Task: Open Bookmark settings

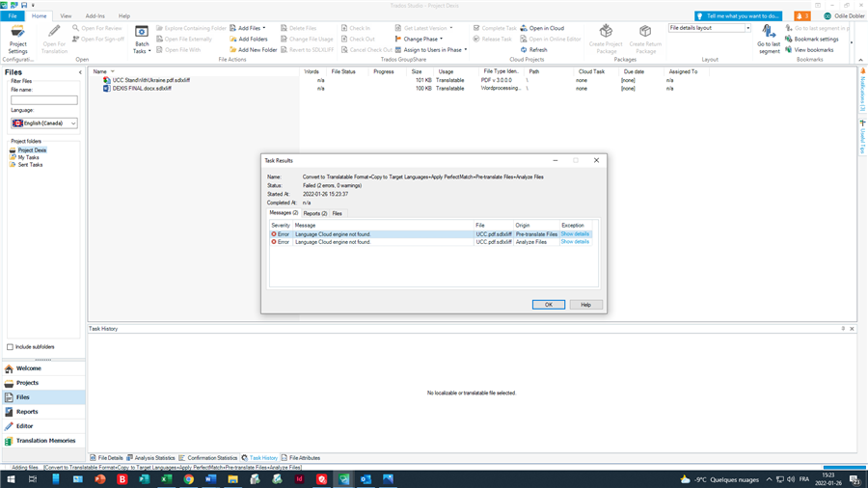Action: [811, 40]
